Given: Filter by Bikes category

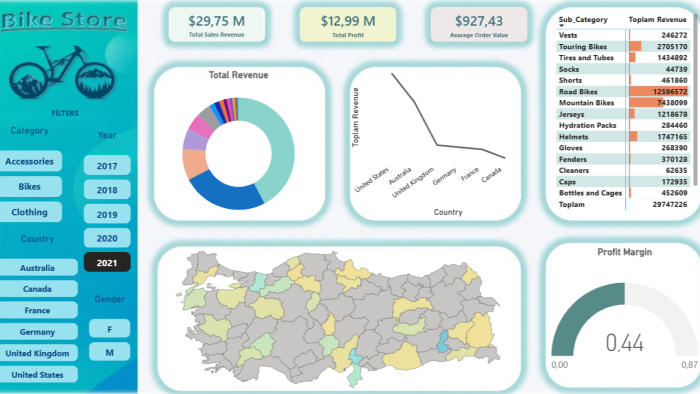Looking at the screenshot, I should [x=30, y=187].
